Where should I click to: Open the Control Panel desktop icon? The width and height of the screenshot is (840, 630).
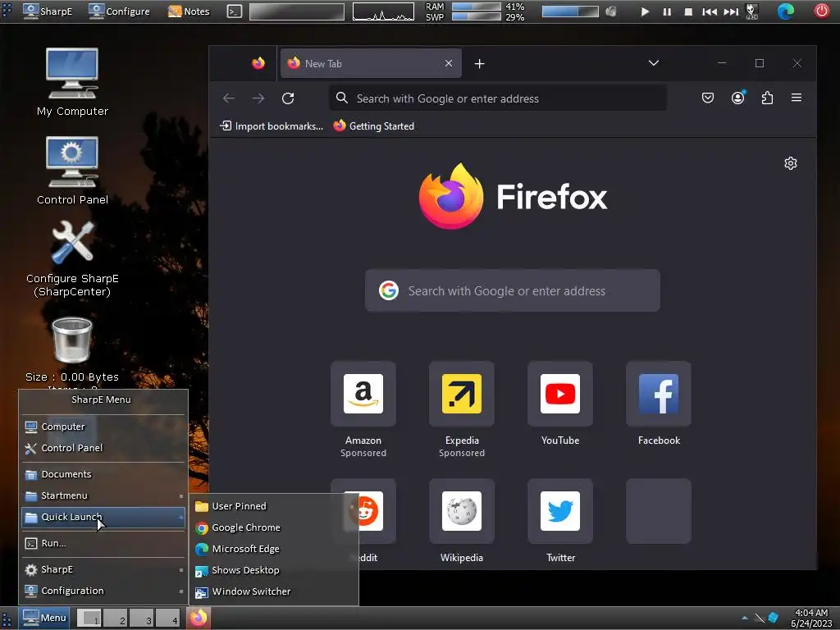click(x=72, y=171)
